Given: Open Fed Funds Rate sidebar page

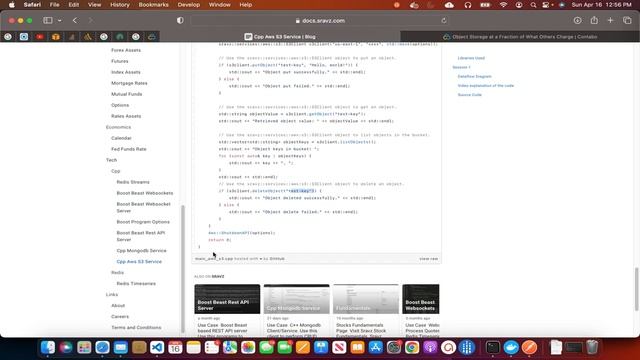Looking at the screenshot, I should click(129, 149).
